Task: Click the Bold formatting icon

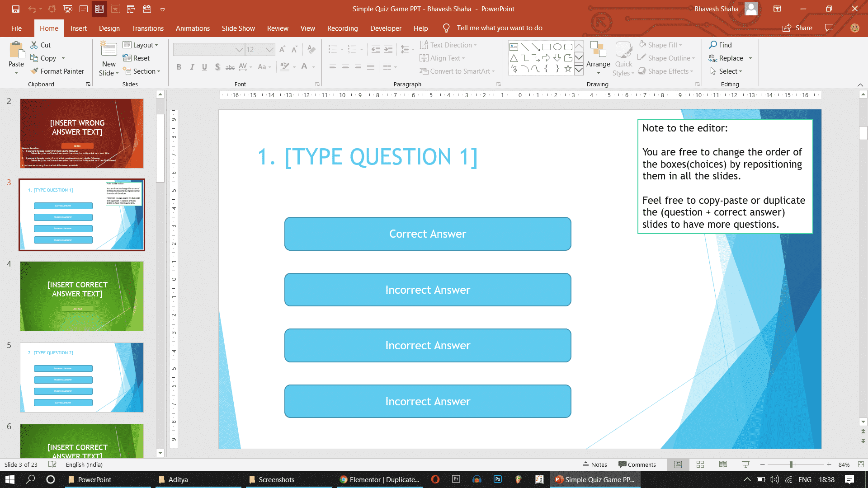Action: (178, 66)
